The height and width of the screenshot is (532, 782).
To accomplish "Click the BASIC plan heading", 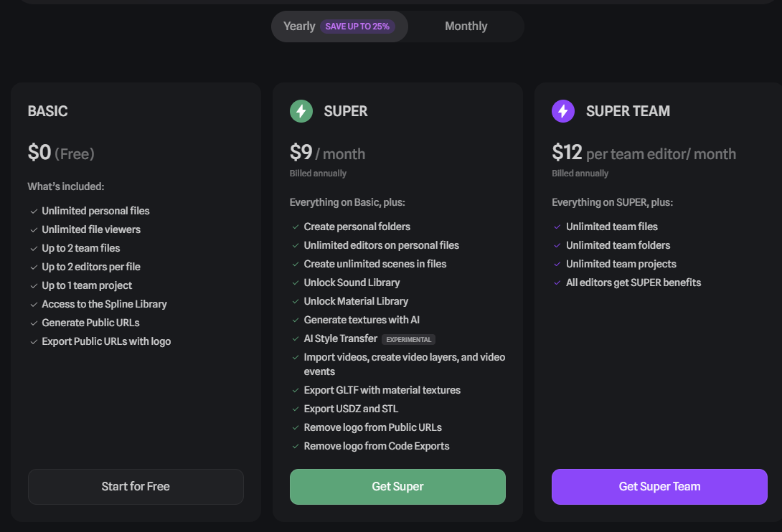I will tap(48, 111).
